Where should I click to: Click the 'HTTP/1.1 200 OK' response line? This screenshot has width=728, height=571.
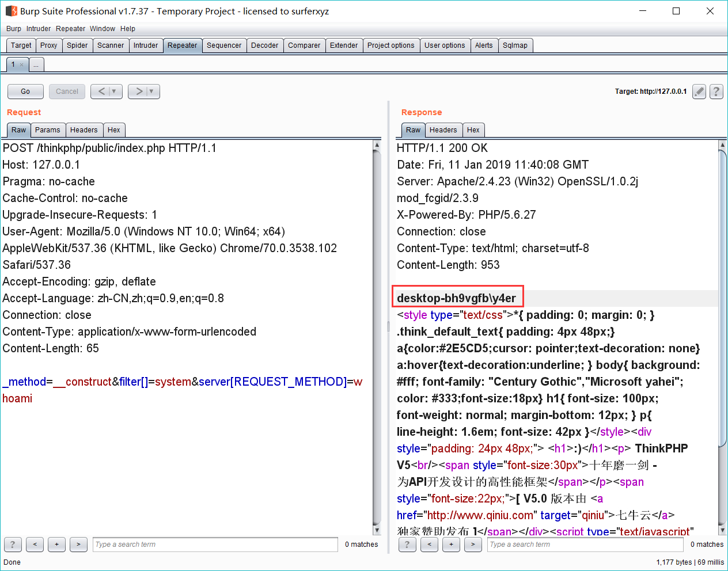click(x=442, y=148)
